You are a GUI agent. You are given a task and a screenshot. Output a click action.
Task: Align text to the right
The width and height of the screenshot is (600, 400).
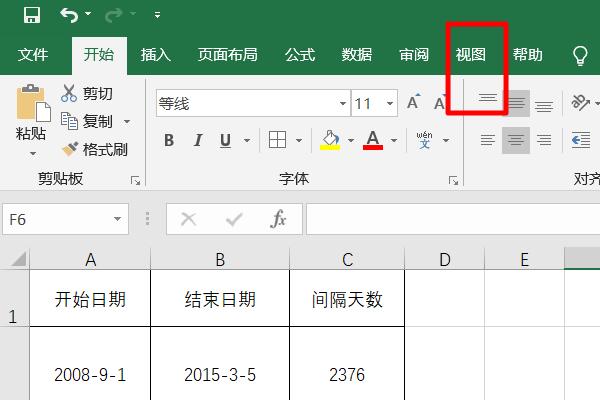[x=544, y=140]
